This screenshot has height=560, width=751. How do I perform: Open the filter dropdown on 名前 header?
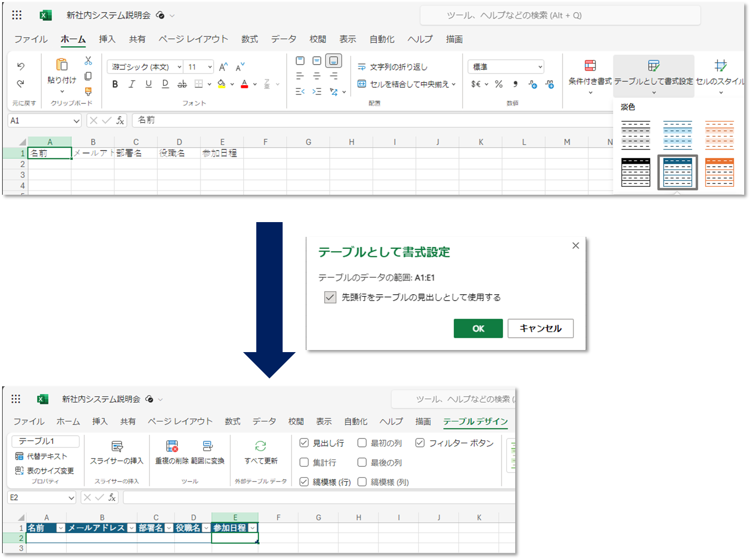61,528
